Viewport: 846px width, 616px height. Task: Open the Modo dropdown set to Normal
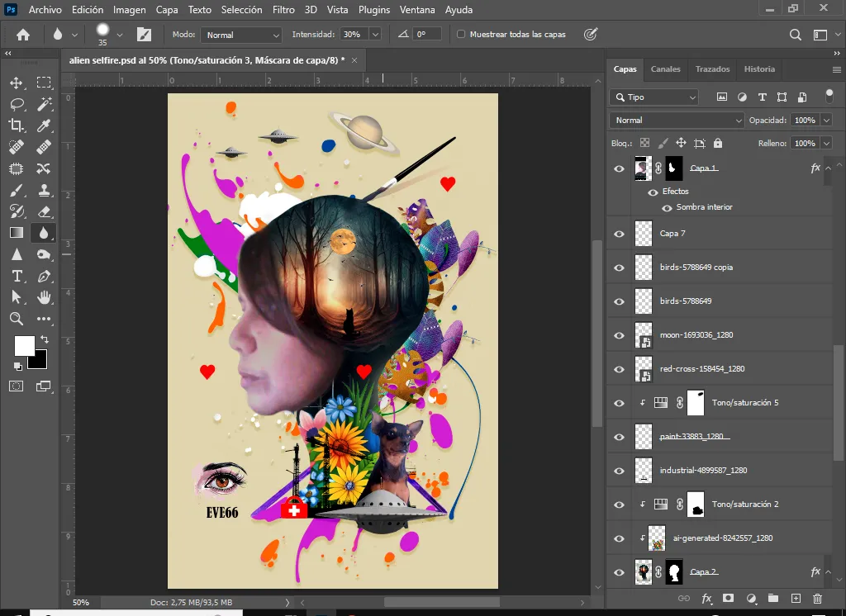(x=241, y=35)
